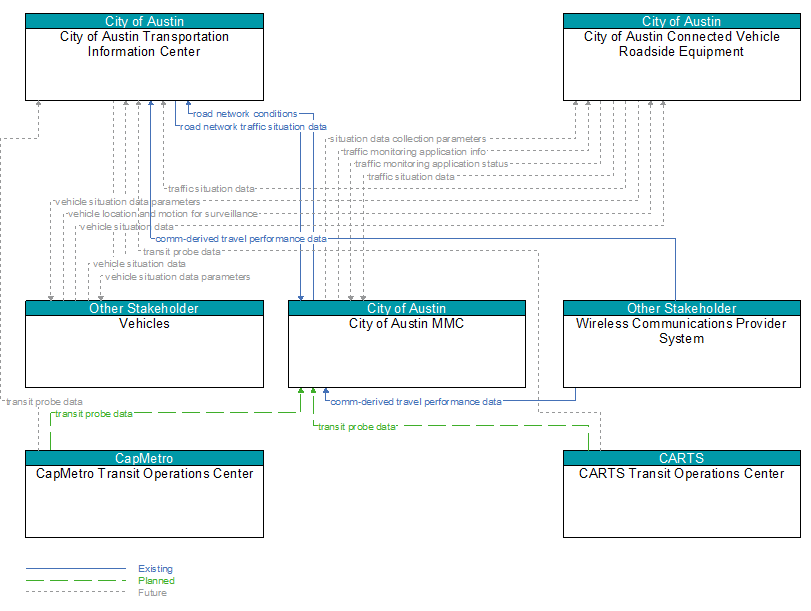Click 'vehicle location and motion for surveillance' label
This screenshot has height=611, width=811.
(x=162, y=214)
